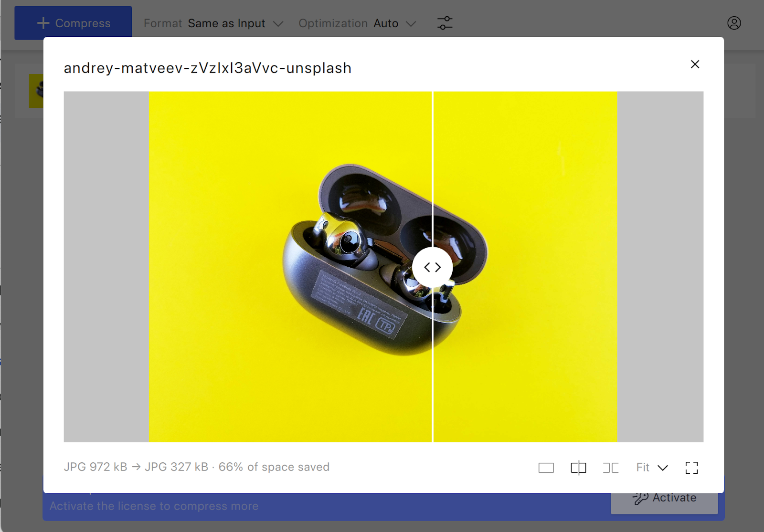Image resolution: width=764 pixels, height=532 pixels.
Task: Open the user account icon
Action: pyautogui.click(x=734, y=23)
